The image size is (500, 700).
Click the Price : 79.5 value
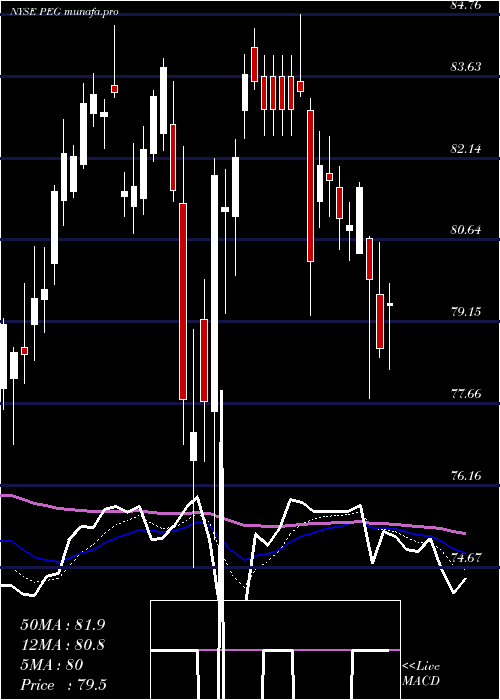point(63,685)
